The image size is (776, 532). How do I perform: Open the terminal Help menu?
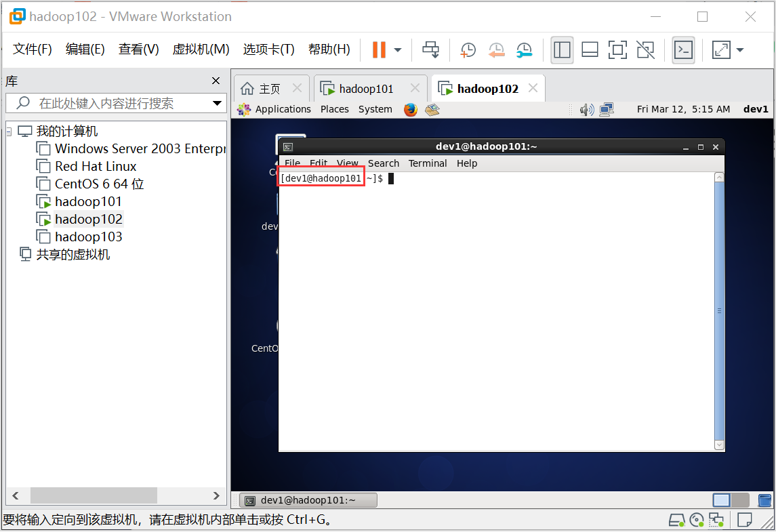pyautogui.click(x=467, y=163)
